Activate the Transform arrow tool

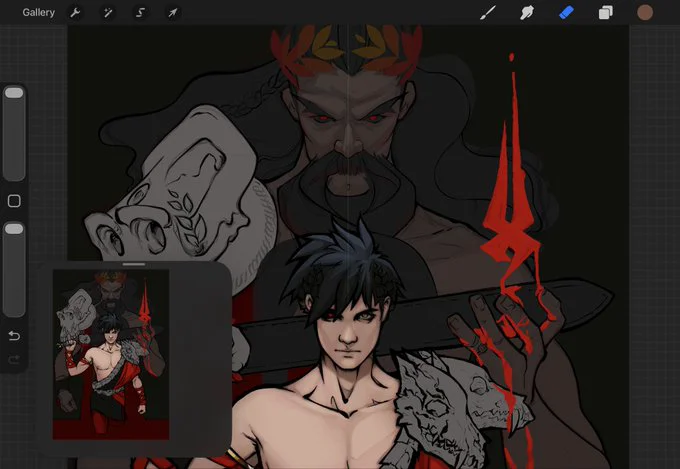[173, 13]
